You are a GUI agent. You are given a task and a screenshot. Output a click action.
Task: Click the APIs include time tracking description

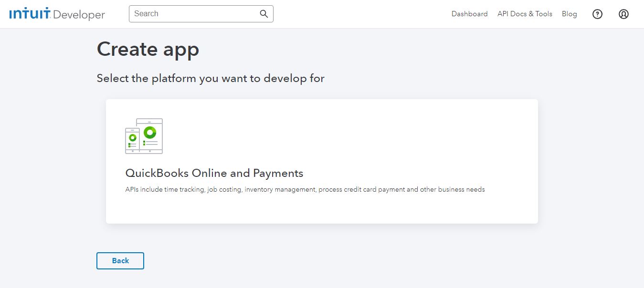tap(305, 190)
